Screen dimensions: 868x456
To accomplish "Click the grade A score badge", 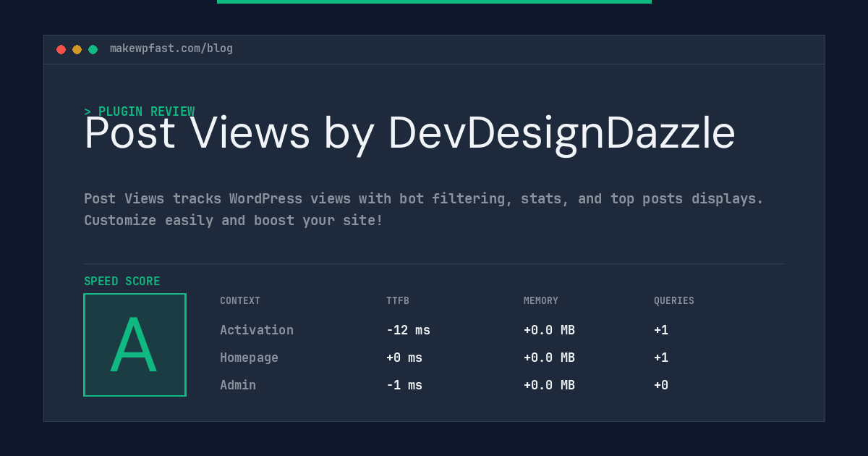I will tap(135, 345).
